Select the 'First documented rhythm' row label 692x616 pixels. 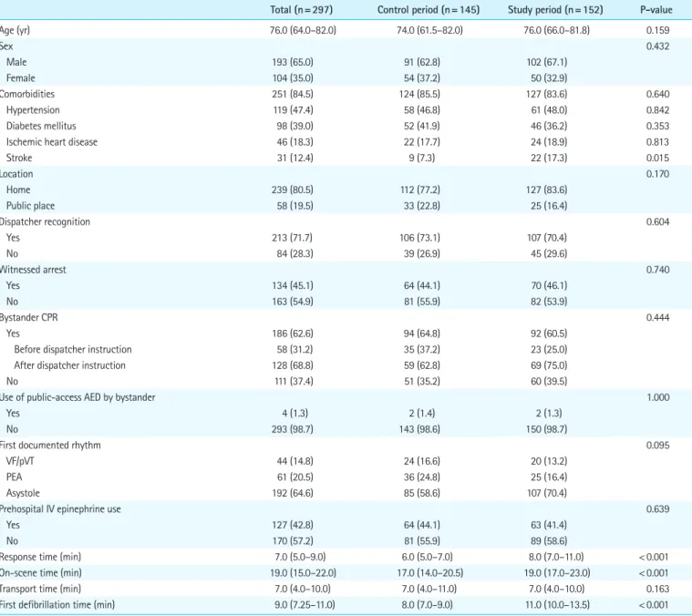click(x=50, y=446)
